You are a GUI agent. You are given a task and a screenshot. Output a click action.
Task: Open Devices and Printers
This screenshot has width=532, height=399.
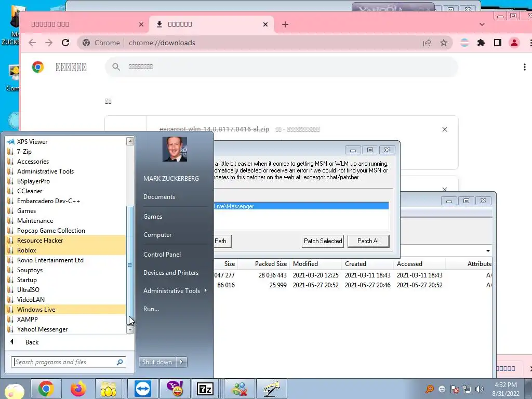pos(170,273)
